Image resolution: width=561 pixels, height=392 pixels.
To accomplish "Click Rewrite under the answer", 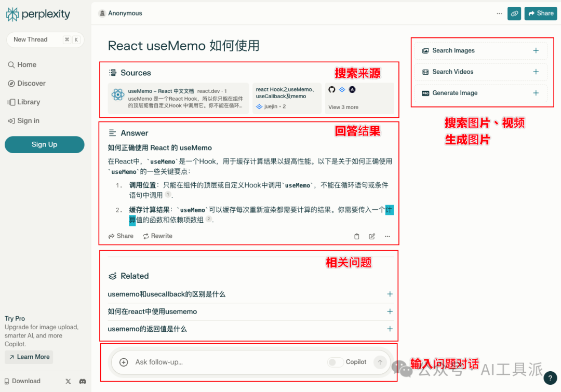I will [157, 236].
